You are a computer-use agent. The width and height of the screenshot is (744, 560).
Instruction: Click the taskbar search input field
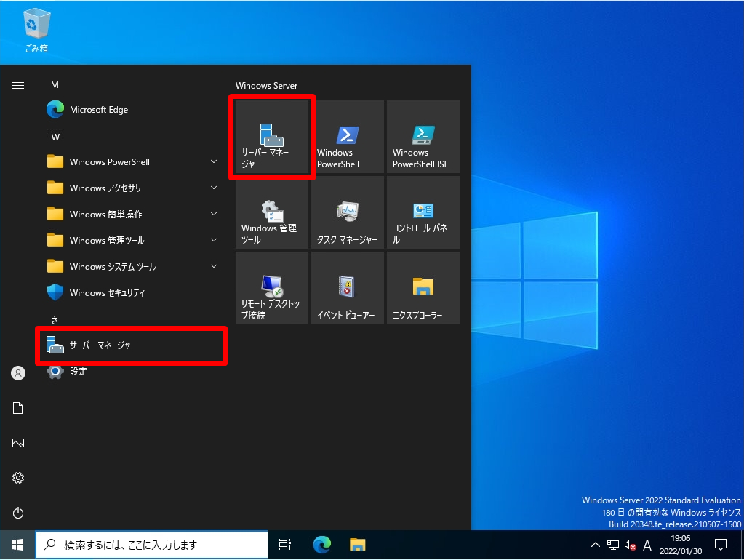point(153,544)
